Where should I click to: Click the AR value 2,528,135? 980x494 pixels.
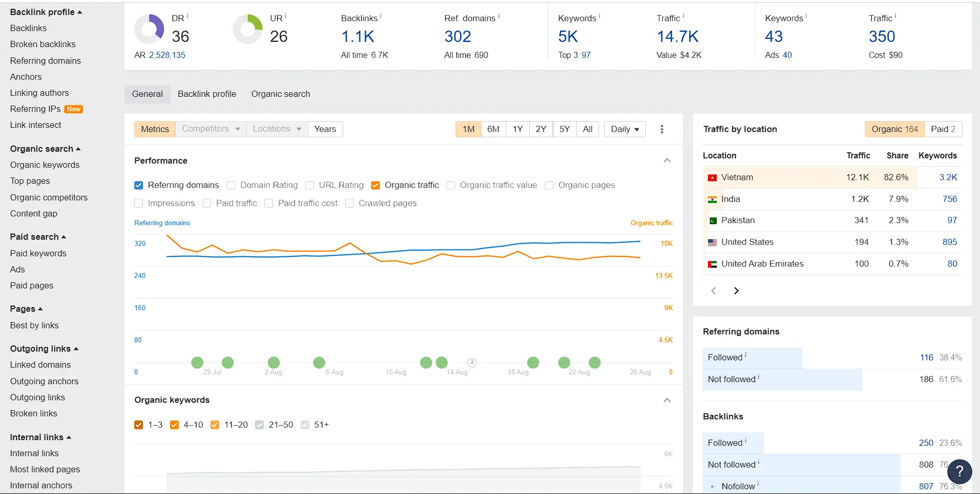coord(167,55)
